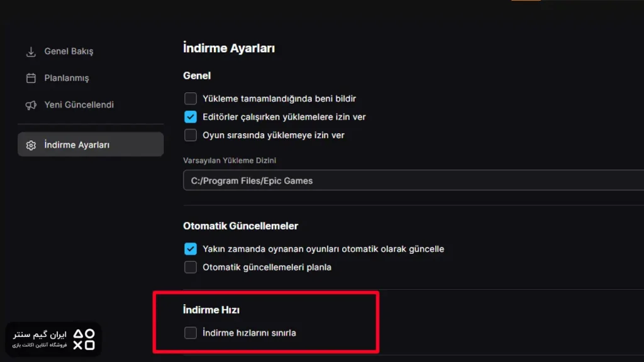Image resolution: width=644 pixels, height=362 pixels.
Task: Click the download arrow icon beside Genel Bakış
Action: point(30,52)
